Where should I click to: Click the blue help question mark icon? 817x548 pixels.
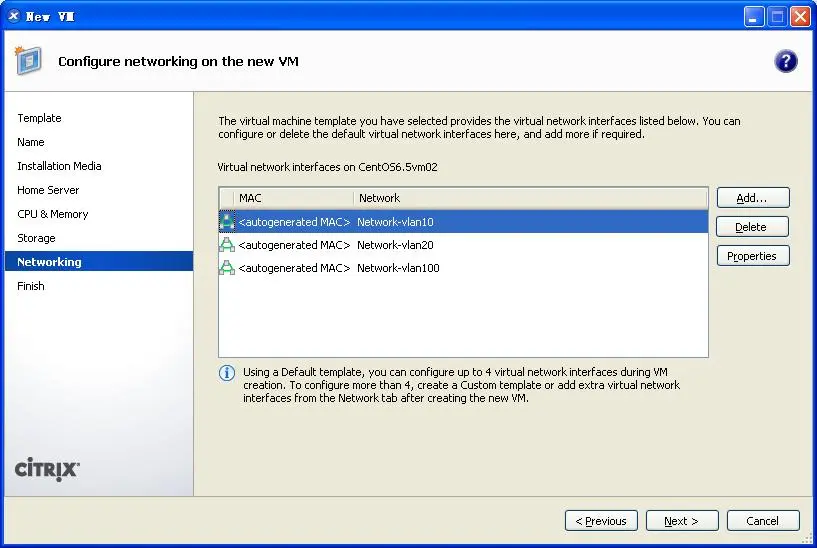(x=786, y=61)
